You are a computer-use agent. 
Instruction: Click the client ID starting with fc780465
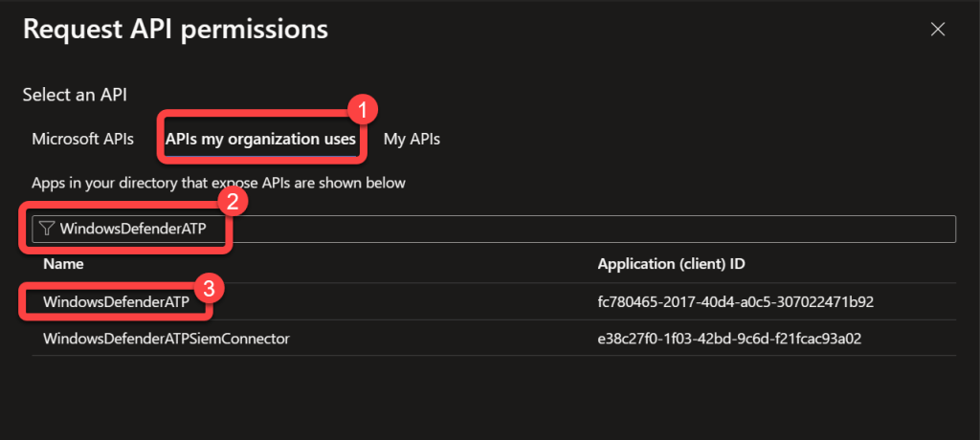(x=734, y=301)
